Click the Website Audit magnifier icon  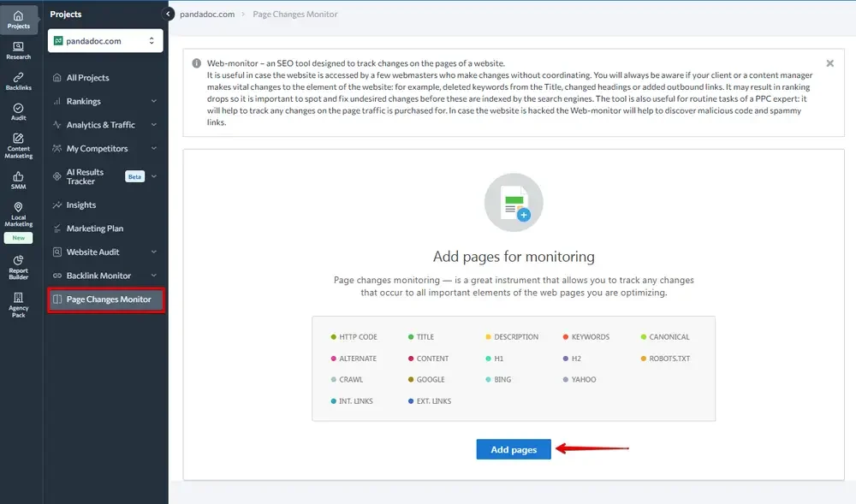(x=56, y=252)
